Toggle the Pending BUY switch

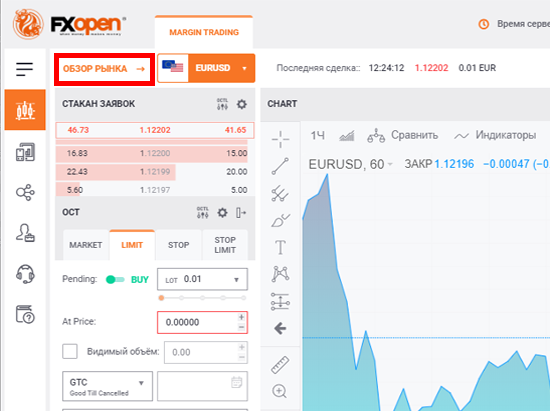(115, 279)
